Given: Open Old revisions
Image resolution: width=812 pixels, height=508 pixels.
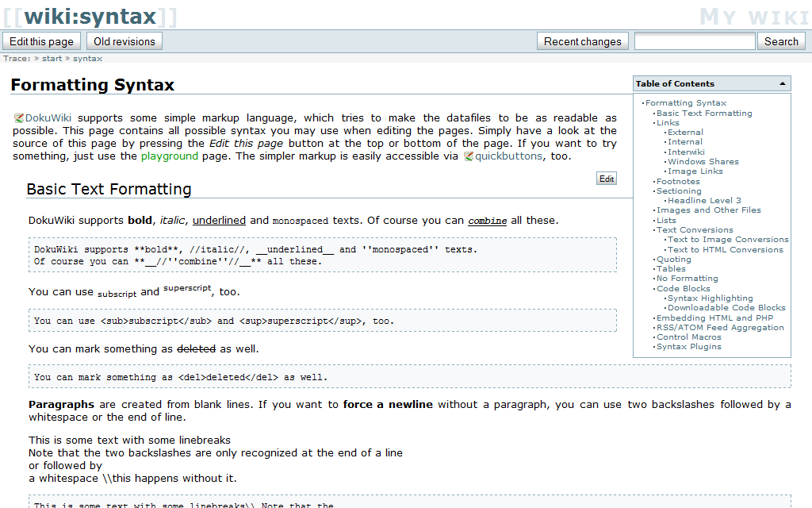Looking at the screenshot, I should click(124, 41).
